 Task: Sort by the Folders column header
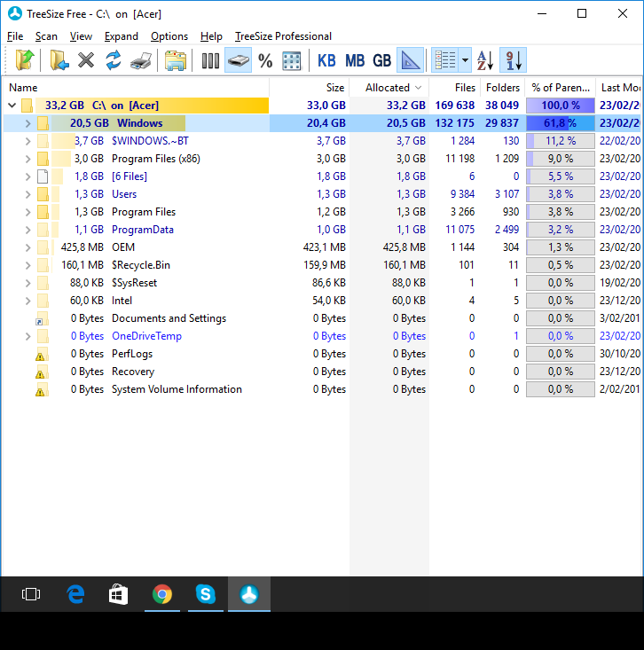[503, 88]
